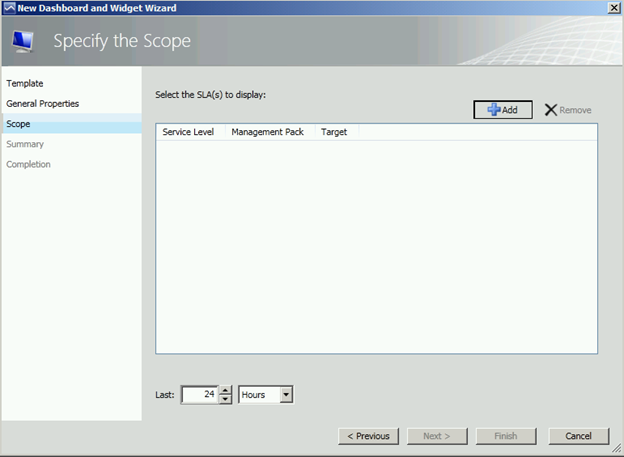
Task: Go back with the Previous button
Action: [369, 436]
